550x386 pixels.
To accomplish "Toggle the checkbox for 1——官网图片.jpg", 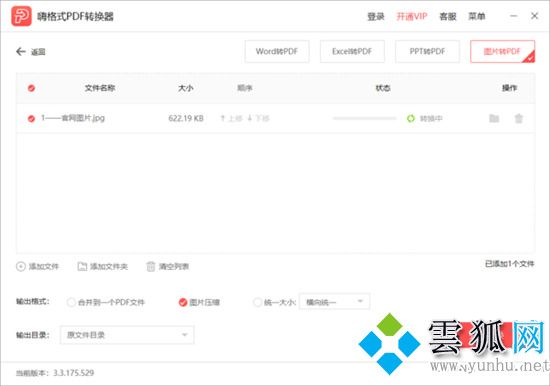I will click(x=31, y=118).
